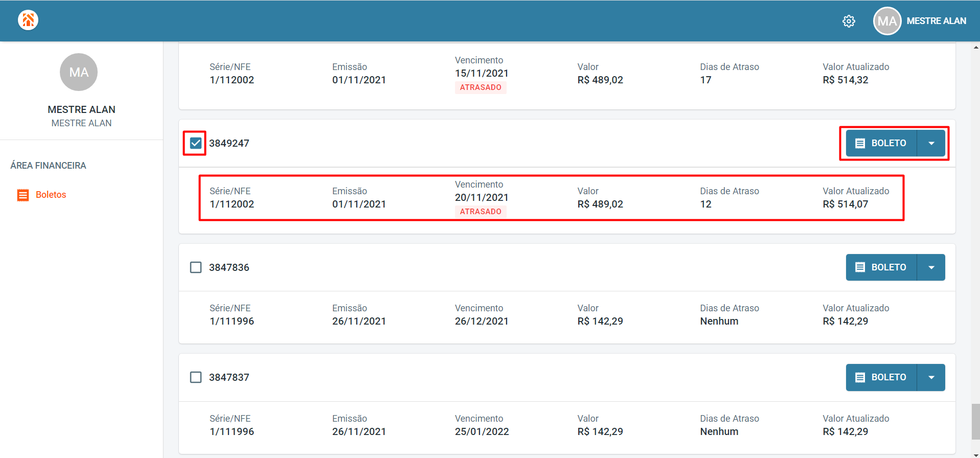Click the Boletos receipt icon in sidebar
This screenshot has width=980, height=458.
tap(23, 195)
